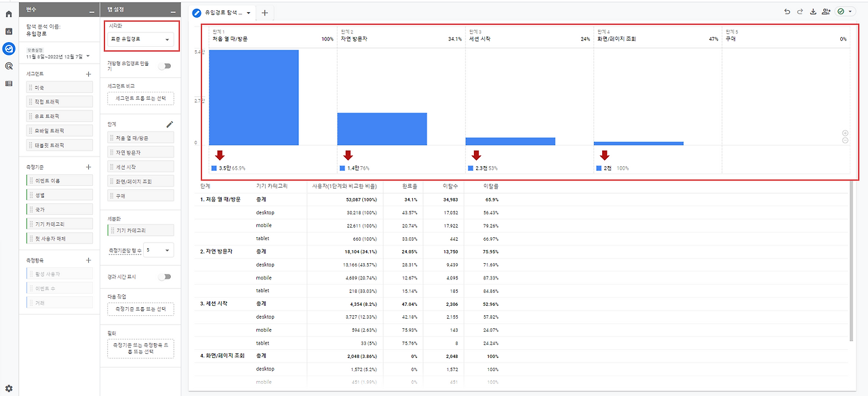Go to the Home icon in sidebar
868x396 pixels.
9,14
